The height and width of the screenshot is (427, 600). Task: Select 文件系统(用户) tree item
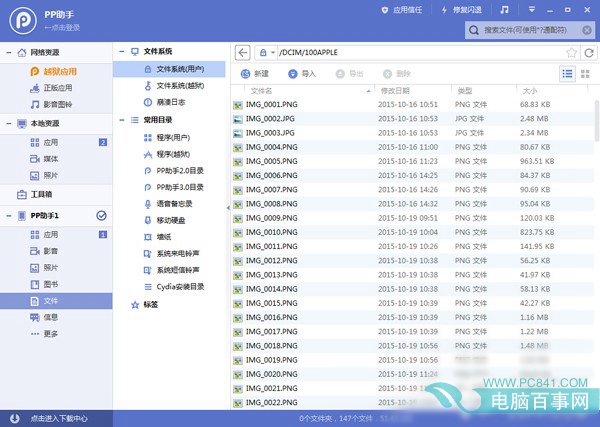[x=169, y=69]
